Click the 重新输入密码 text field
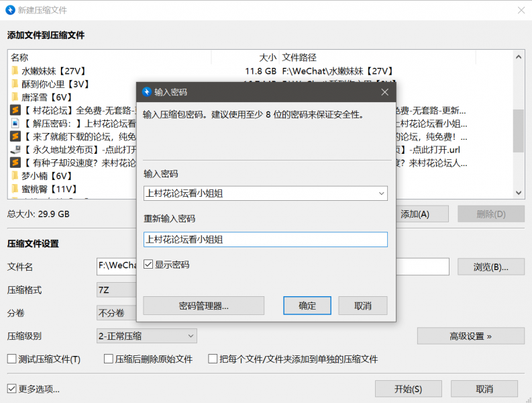This screenshot has width=532, height=403. 265,239
